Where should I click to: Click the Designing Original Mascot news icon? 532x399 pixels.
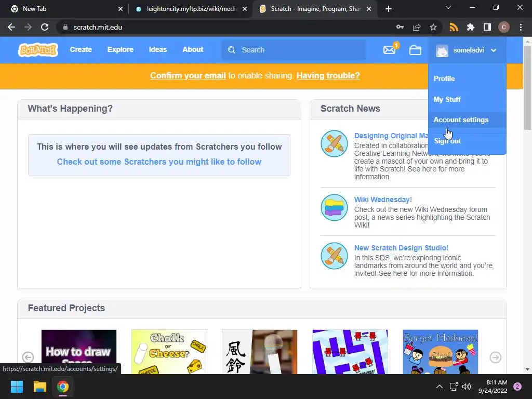click(334, 143)
